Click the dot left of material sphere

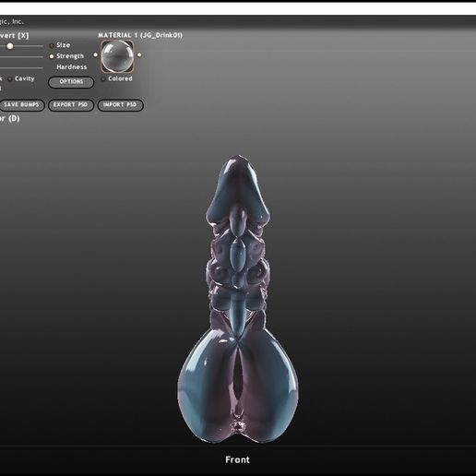96,55
